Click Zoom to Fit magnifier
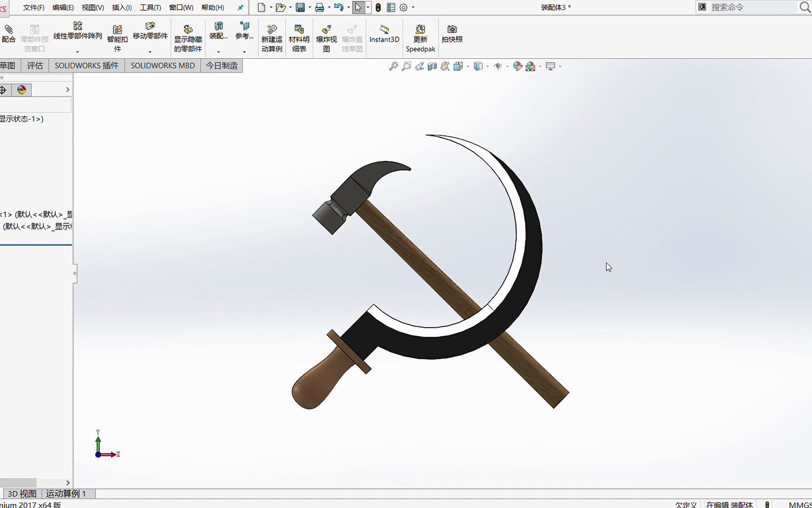 pos(393,66)
